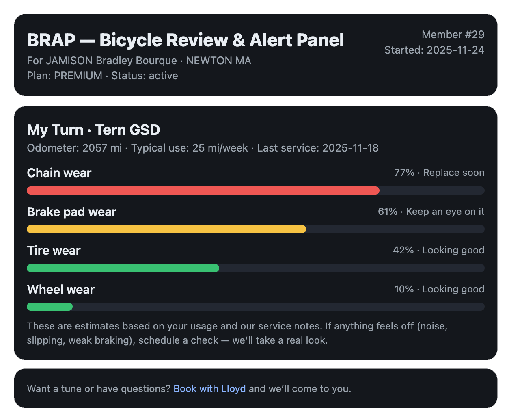Viewport: 509px width, 420px height.
Task: Click the Book with Lloyd link
Action: pos(209,389)
